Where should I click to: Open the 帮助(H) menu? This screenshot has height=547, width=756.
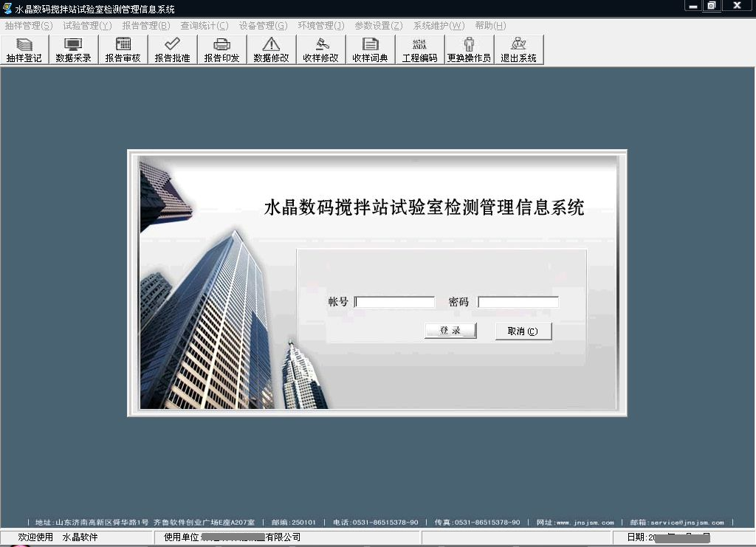[490, 26]
